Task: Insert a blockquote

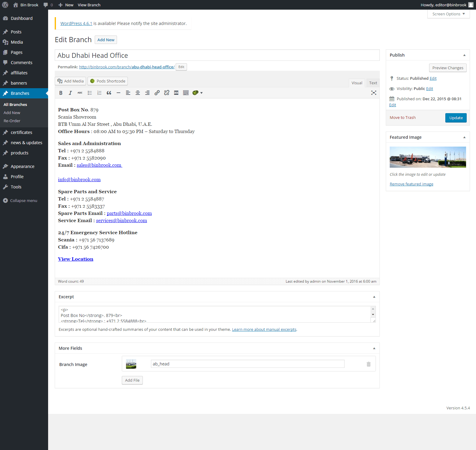Action: [x=109, y=93]
